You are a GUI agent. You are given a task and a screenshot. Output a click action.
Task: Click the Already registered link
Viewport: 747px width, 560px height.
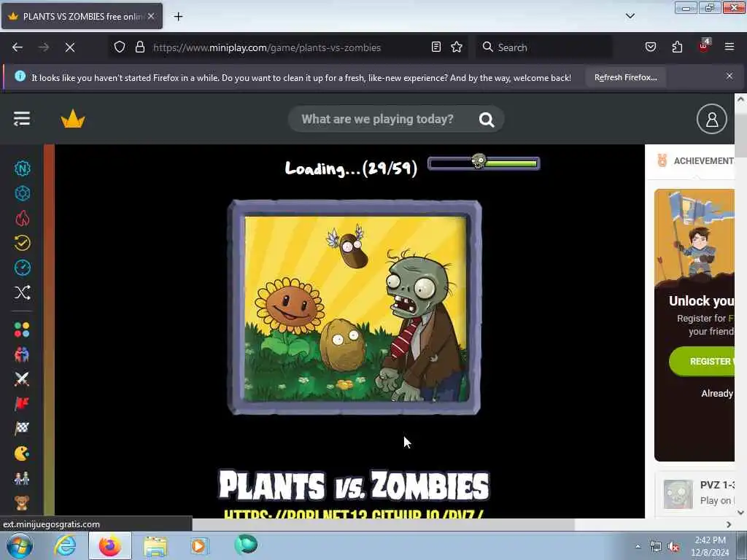[x=717, y=393]
